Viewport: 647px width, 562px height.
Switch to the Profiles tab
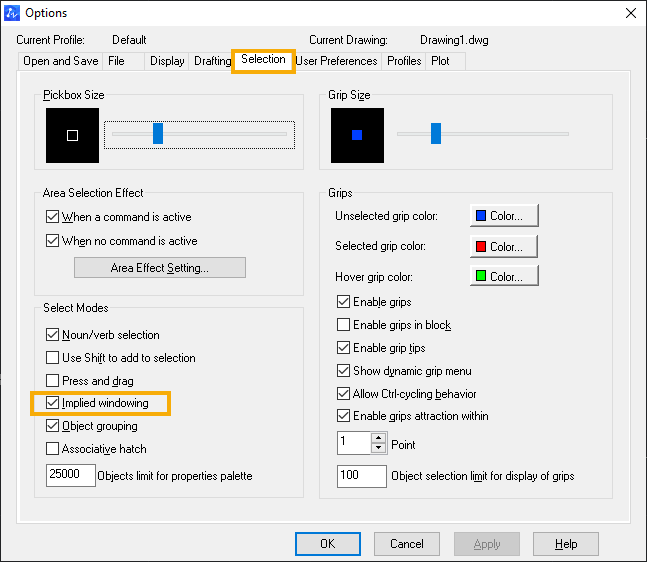coord(404,61)
